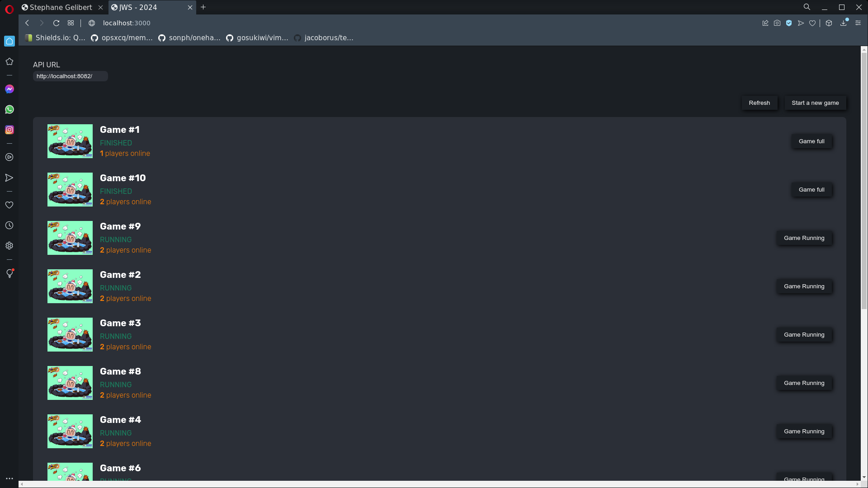Open sidebar settings gear

(x=9, y=246)
